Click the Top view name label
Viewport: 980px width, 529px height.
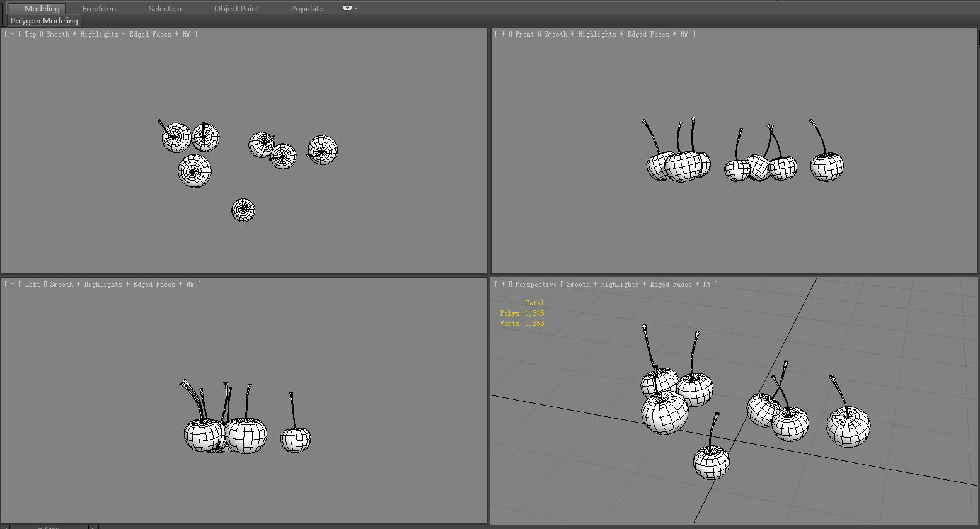click(x=31, y=35)
